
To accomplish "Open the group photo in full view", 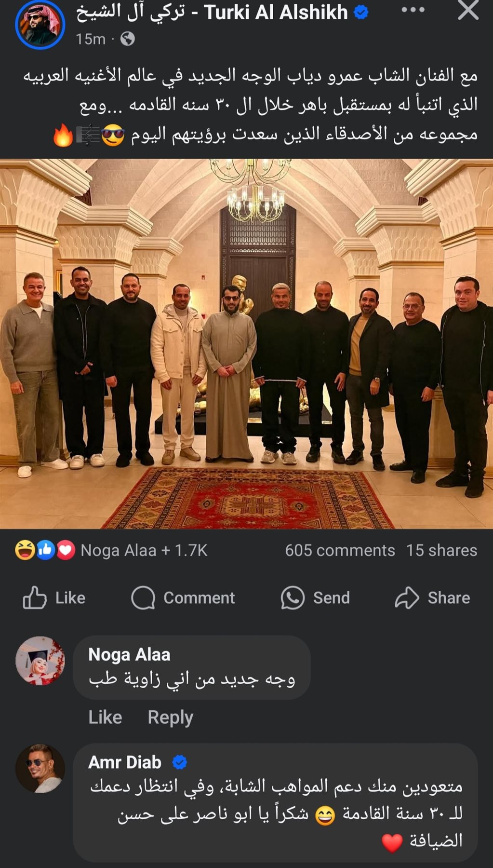I will tap(246, 344).
